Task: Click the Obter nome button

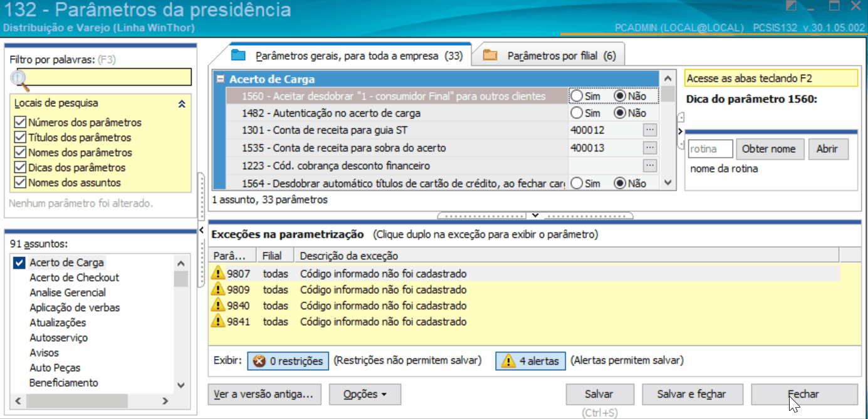Action: point(769,149)
